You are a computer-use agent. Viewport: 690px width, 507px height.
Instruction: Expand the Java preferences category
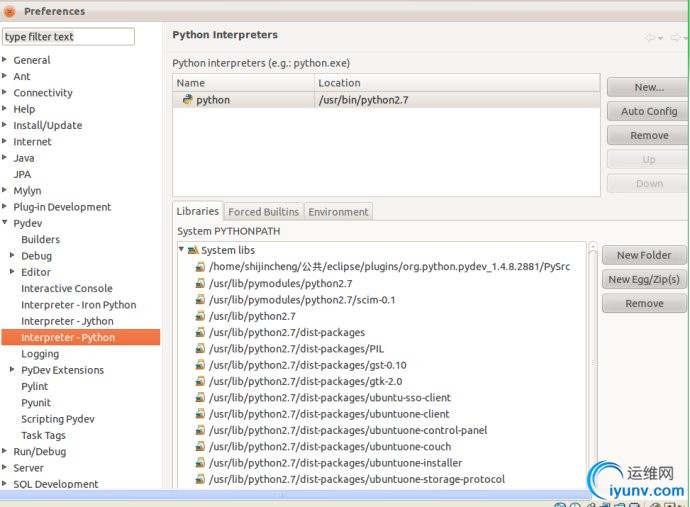(x=5, y=158)
